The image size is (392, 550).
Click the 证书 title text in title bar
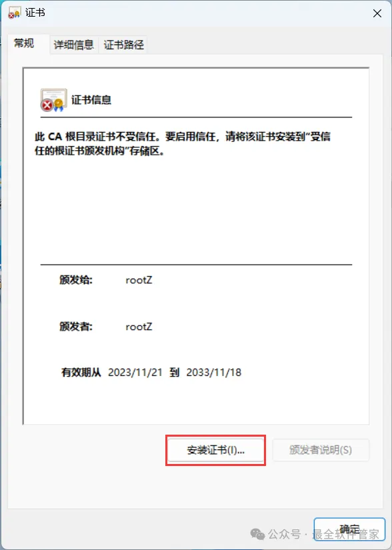click(x=35, y=13)
